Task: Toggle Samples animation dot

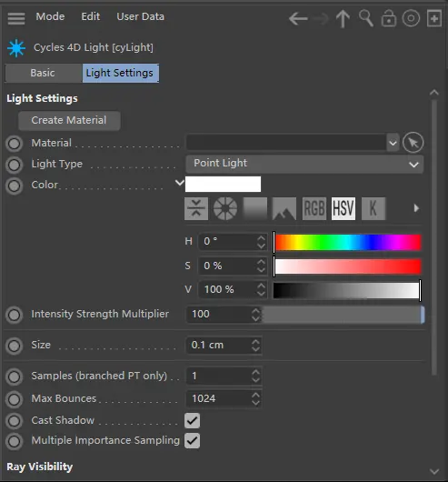Action: coord(15,377)
